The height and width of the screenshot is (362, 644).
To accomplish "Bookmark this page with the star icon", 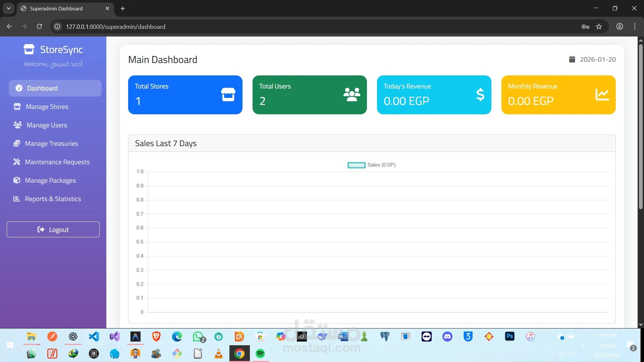I will 599,27.
